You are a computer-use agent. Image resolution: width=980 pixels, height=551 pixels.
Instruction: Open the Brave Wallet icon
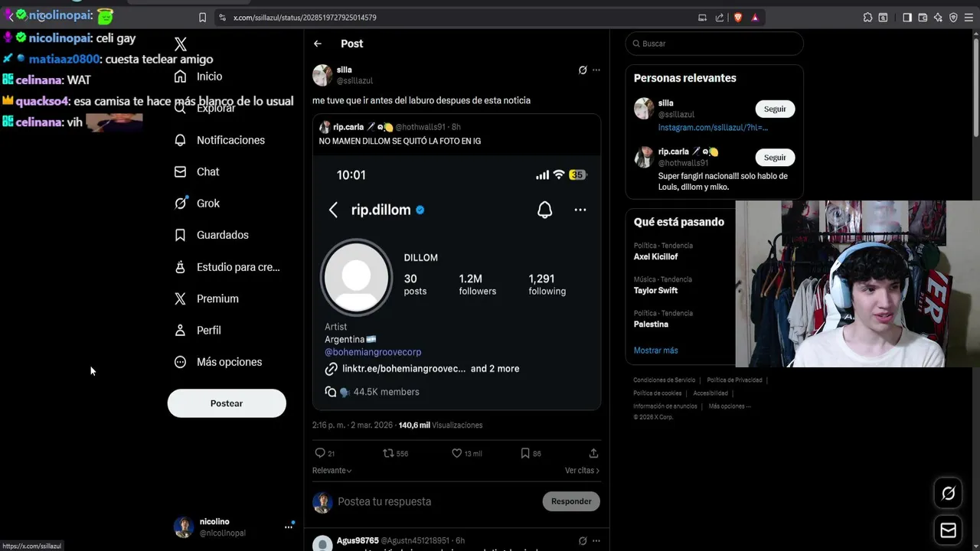click(923, 18)
